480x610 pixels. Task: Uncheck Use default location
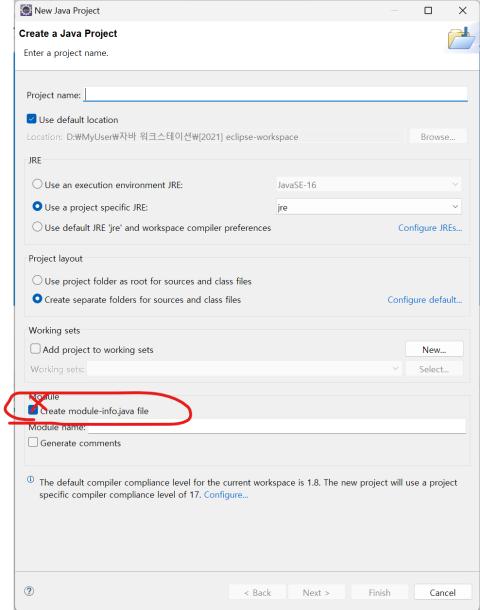click(x=32, y=119)
